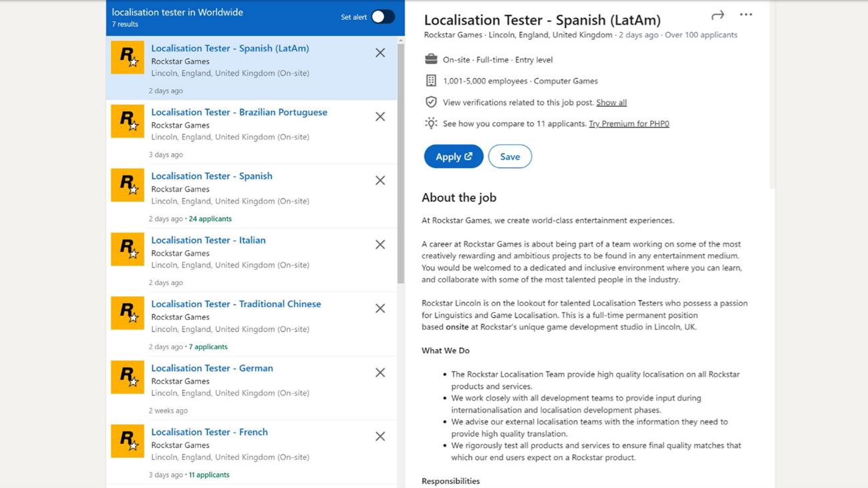Click the 'What We Do' heading
Image resolution: width=868 pixels, height=488 pixels.
point(446,350)
